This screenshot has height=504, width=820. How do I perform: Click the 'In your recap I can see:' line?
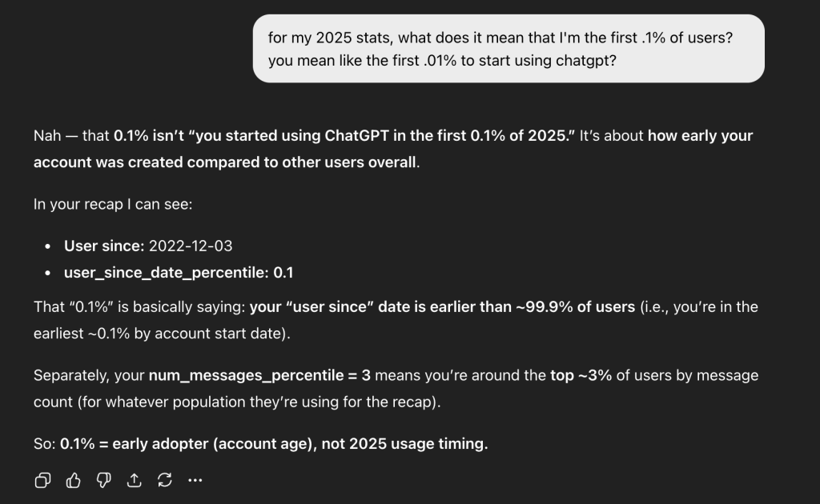coord(113,204)
